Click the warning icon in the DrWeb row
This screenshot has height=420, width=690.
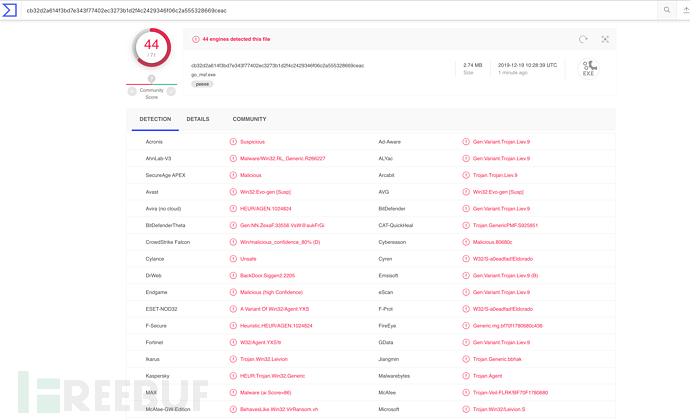pyautogui.click(x=233, y=276)
